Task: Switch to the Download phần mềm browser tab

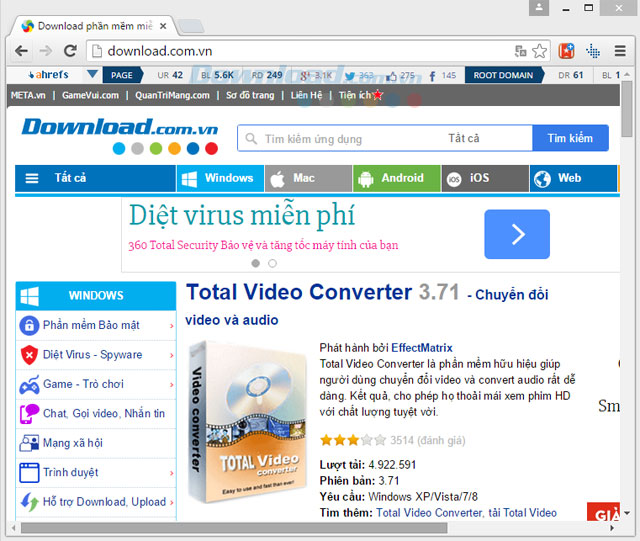Action: 94,26
